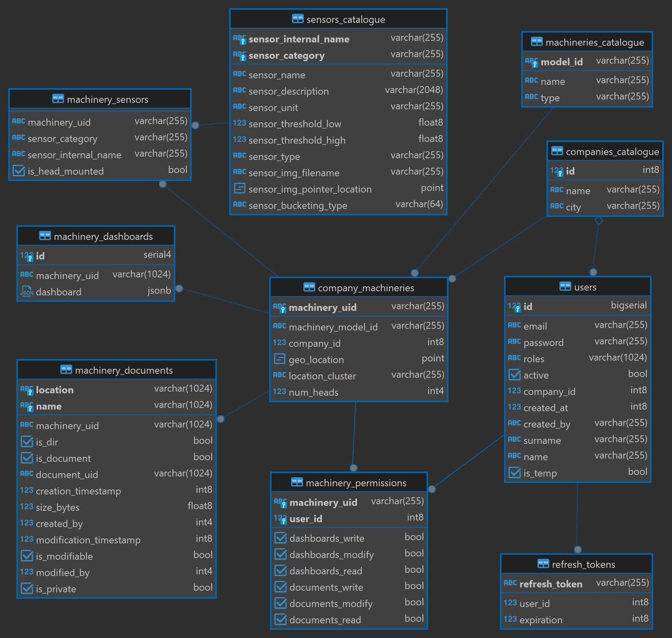Click the sensors_catalogue table icon

point(298,19)
